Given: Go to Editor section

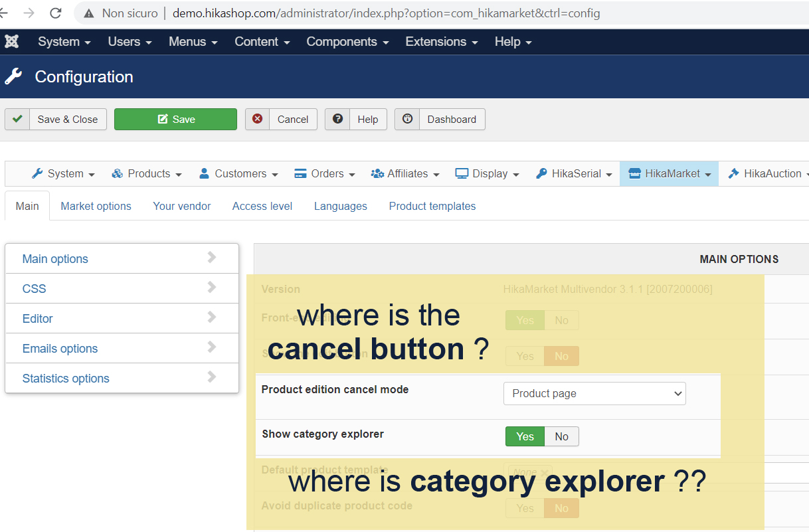Looking at the screenshot, I should pyautogui.click(x=122, y=318).
